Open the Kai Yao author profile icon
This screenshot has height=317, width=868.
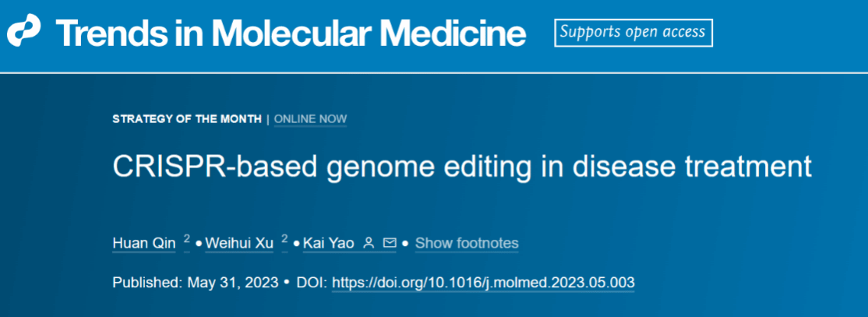pyautogui.click(x=370, y=243)
